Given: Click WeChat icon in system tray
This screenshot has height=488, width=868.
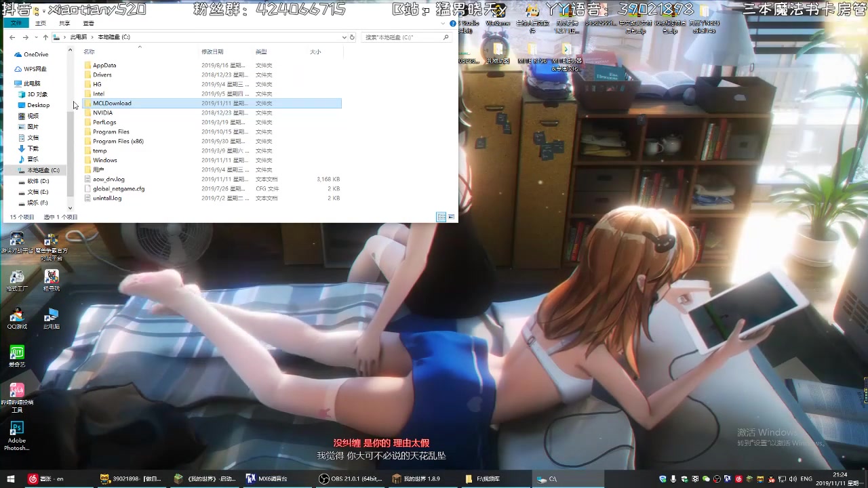Looking at the screenshot, I should [x=707, y=479].
